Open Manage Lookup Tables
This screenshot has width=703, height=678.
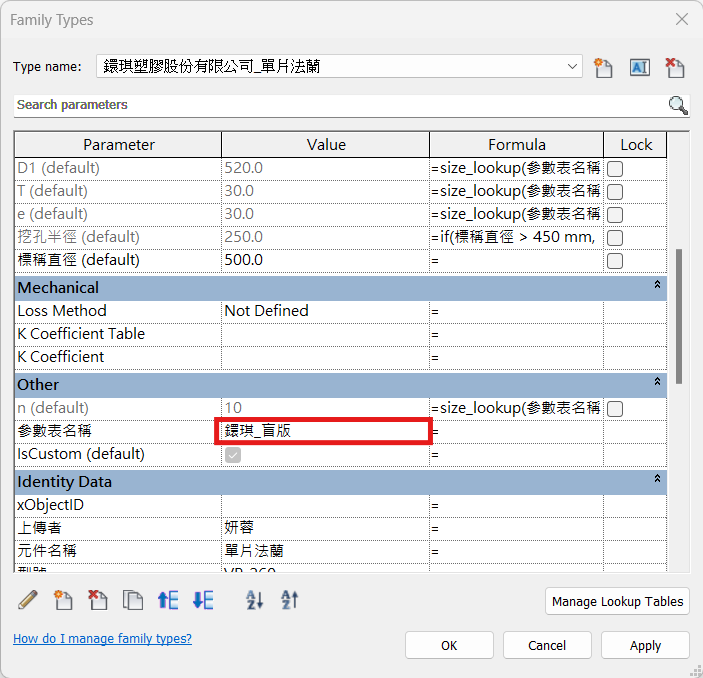pos(617,601)
